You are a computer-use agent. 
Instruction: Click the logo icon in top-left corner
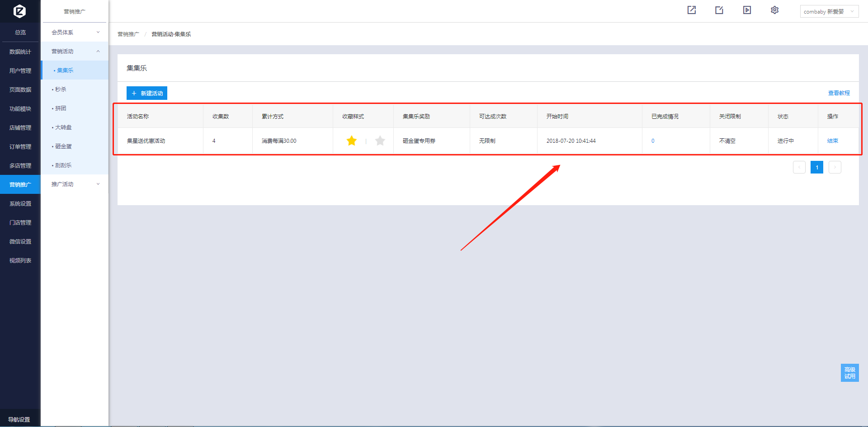(19, 11)
